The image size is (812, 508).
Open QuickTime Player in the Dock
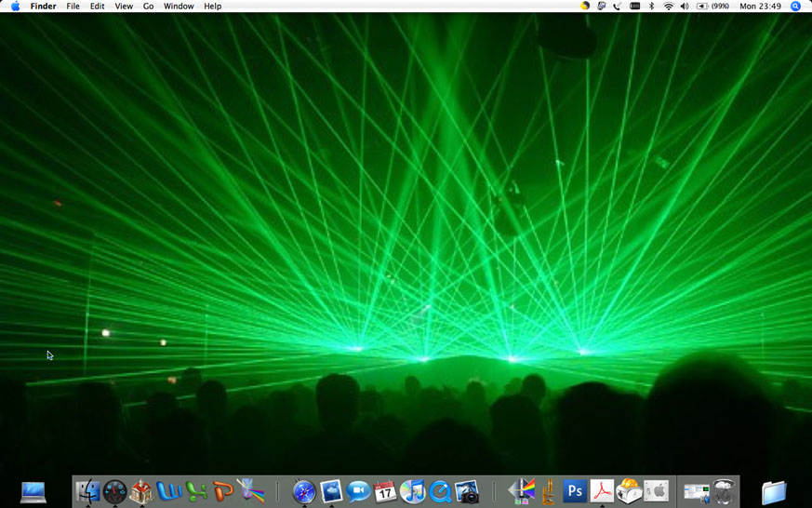click(440, 491)
